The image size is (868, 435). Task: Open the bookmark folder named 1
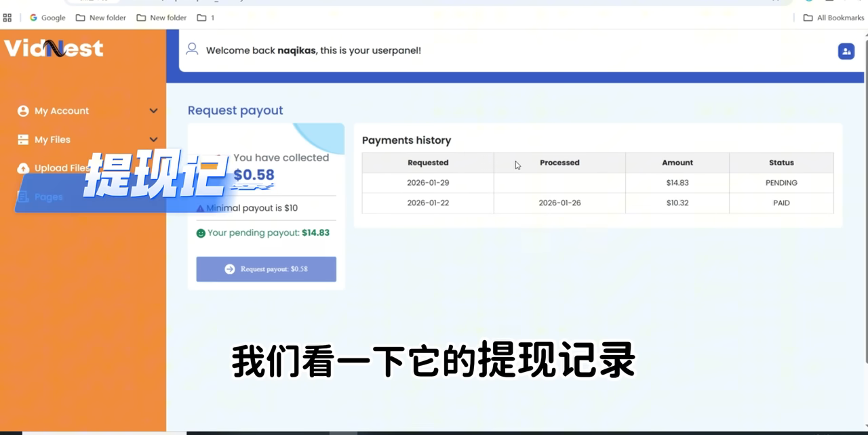point(205,18)
